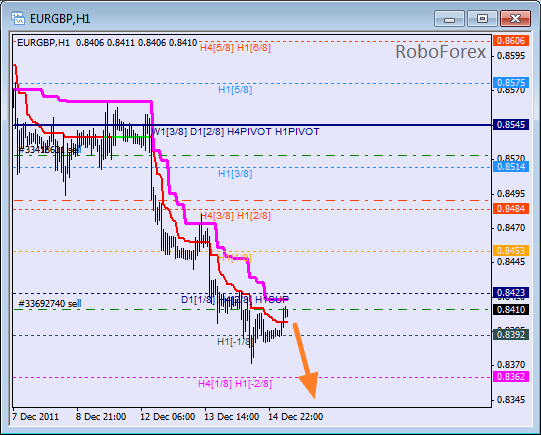Click the orange down arrow on chart
Image resolution: width=541 pixels, height=435 pixels.
pos(306,360)
